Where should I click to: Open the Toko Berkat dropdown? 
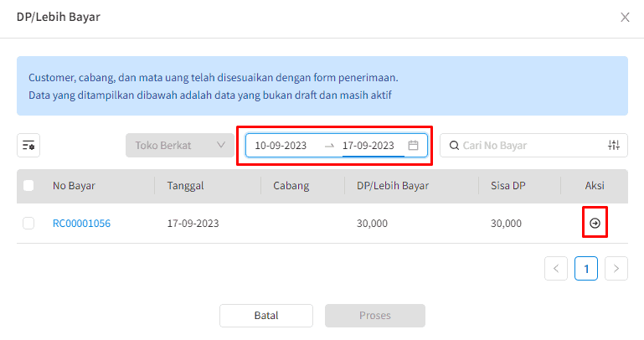[x=180, y=146]
